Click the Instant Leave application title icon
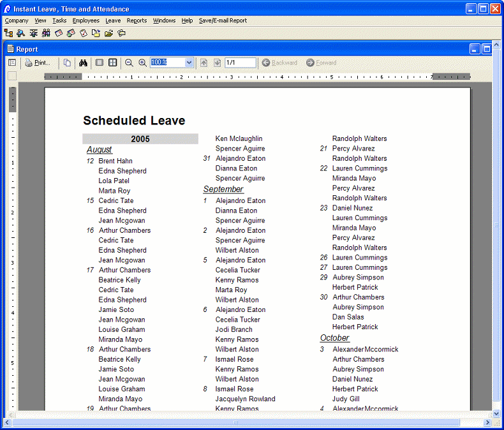 point(7,9)
